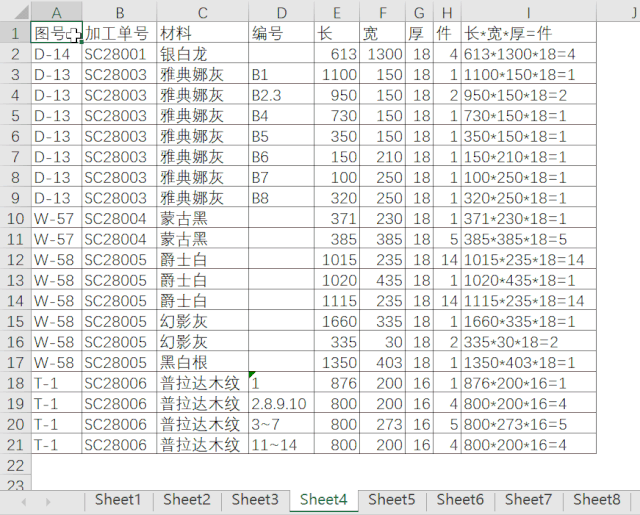
Task: Click code cell 11~14
Action: (x=281, y=445)
